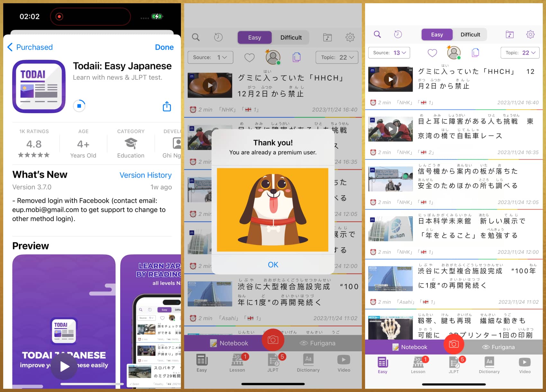Open Miraikan article thumbnail in right screen

390,228
